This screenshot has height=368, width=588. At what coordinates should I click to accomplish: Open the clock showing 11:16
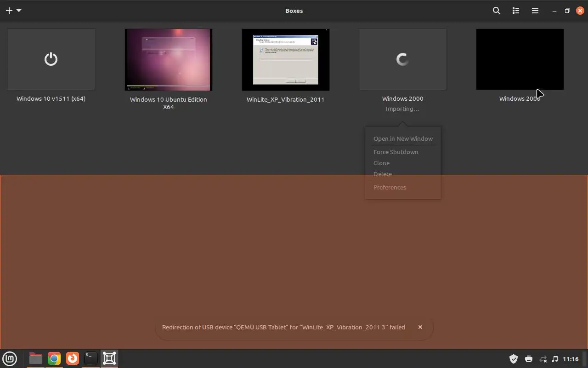[571, 359]
